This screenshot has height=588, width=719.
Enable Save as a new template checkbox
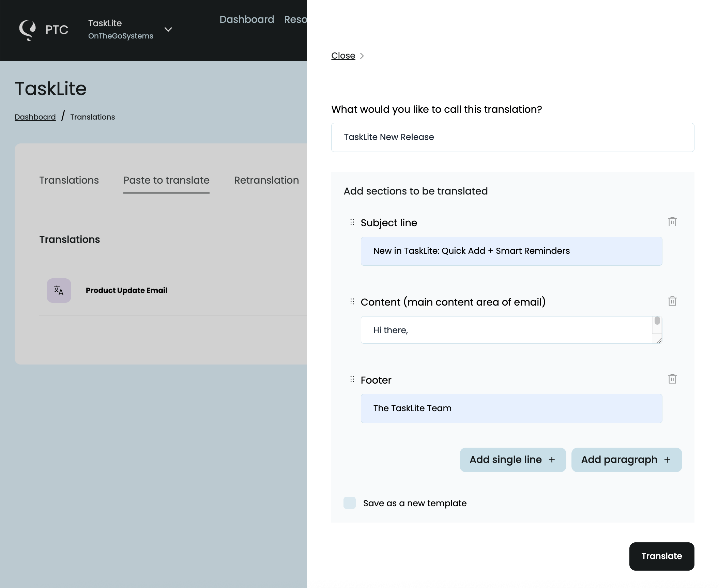click(x=350, y=503)
